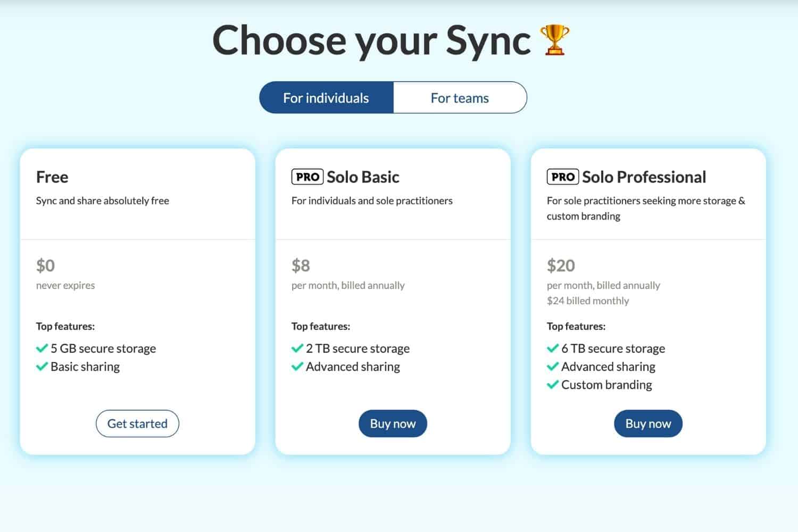Click the Choose your Sync heading
Screen dimensions: 798x532
[x=371, y=41]
